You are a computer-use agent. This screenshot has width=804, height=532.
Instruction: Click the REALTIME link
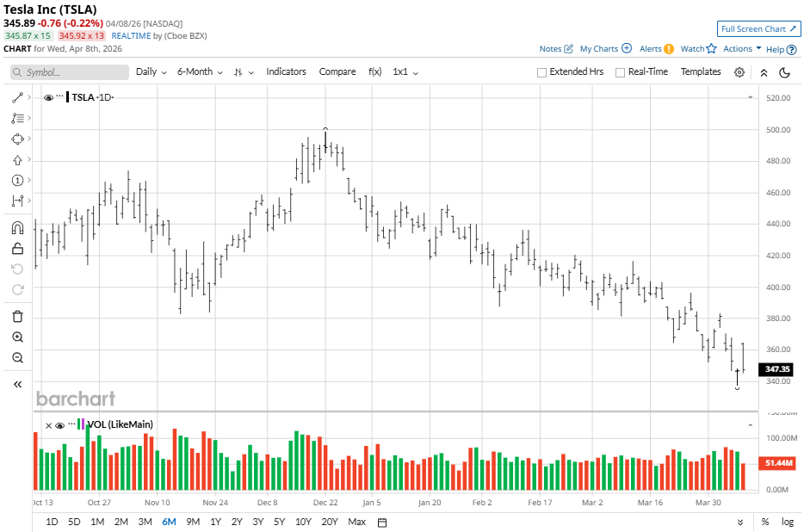[131, 36]
